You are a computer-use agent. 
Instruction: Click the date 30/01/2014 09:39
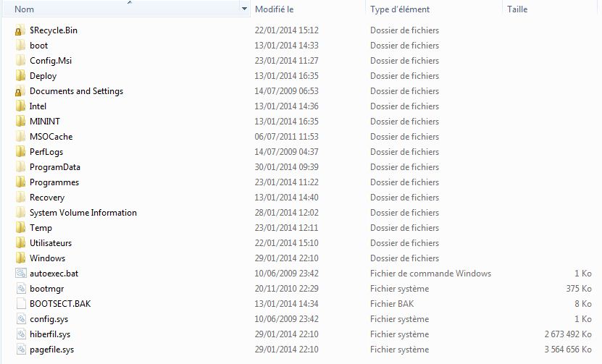coord(286,167)
